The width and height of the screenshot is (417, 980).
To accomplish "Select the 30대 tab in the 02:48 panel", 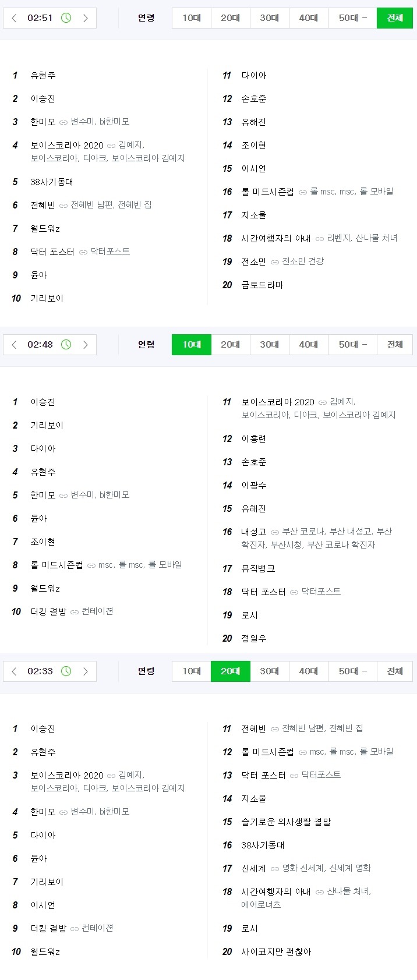I will (x=269, y=345).
